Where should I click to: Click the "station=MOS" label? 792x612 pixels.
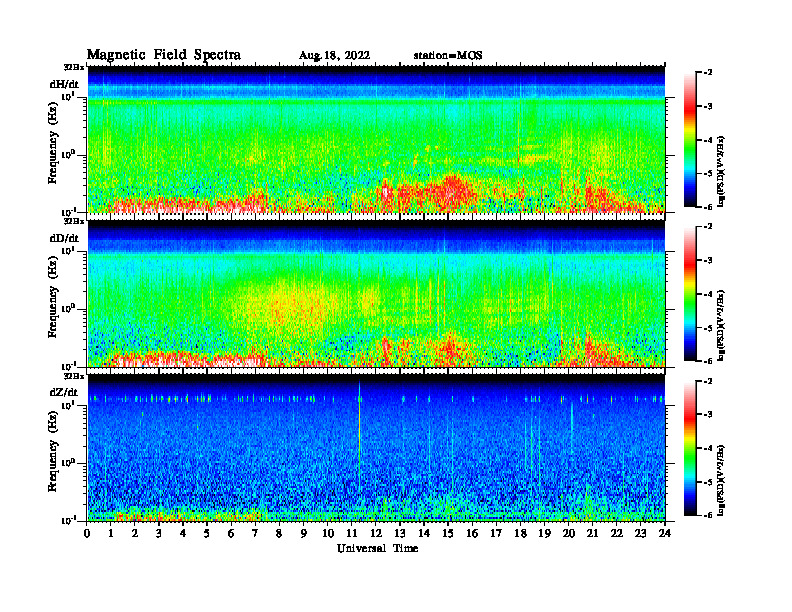[448, 56]
